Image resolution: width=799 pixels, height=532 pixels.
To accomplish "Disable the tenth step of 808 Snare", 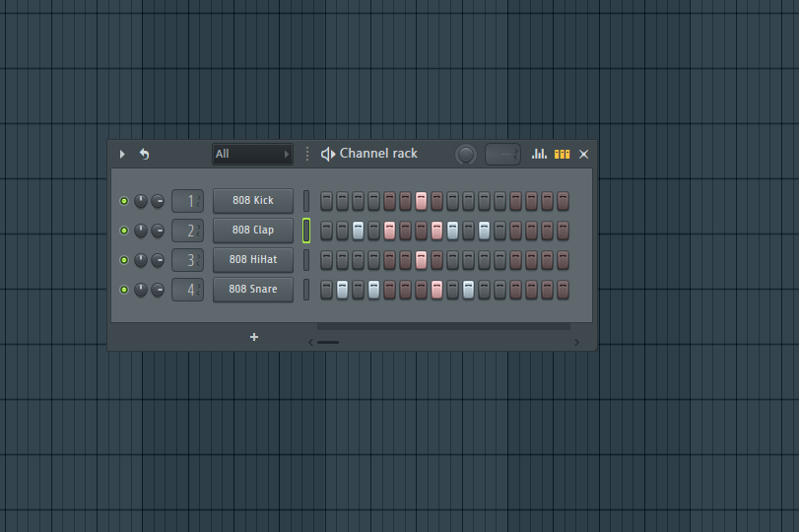I will [468, 290].
